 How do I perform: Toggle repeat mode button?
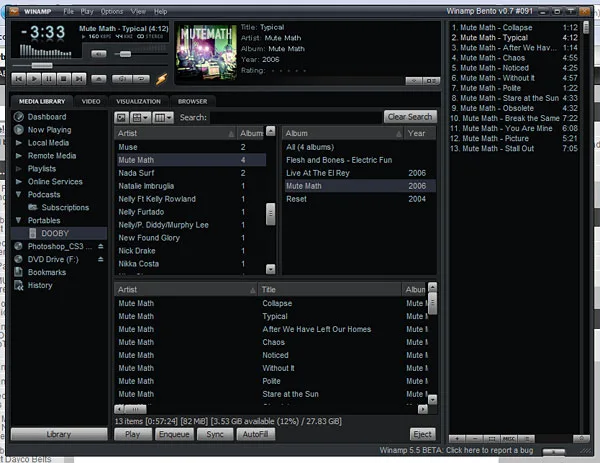coord(141,79)
